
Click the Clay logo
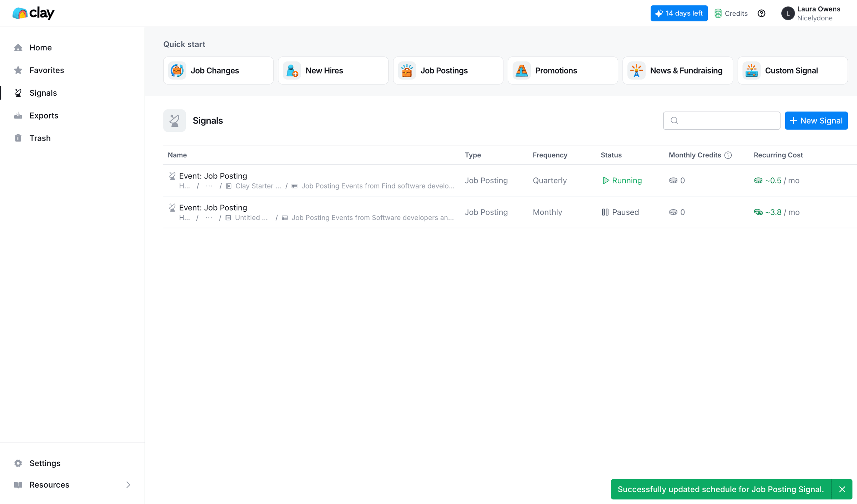coord(33,13)
